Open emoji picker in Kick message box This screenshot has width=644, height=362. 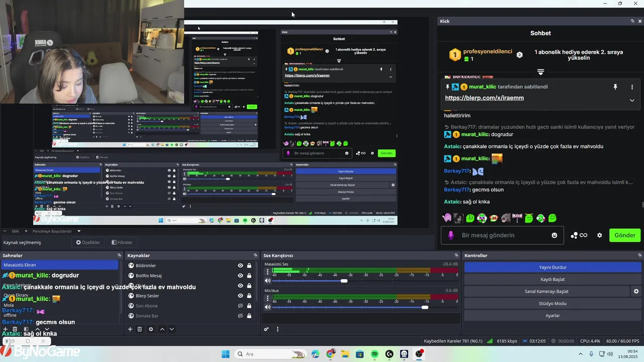(554, 235)
